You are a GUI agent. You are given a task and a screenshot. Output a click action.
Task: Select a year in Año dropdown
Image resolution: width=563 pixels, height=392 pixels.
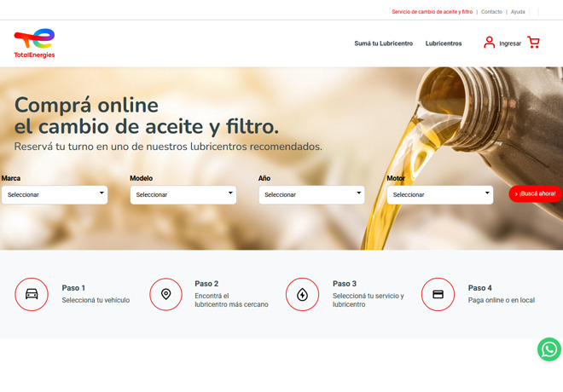pos(311,195)
